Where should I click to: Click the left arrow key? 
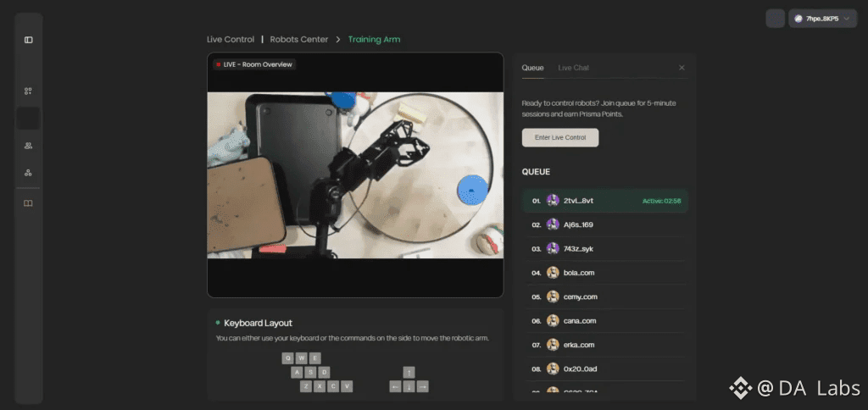[395, 386]
